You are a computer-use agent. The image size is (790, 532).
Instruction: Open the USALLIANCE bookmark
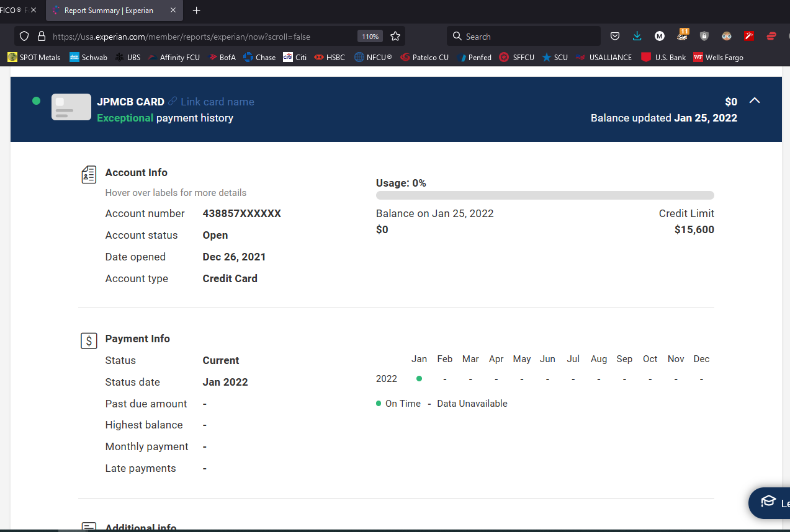(604, 57)
